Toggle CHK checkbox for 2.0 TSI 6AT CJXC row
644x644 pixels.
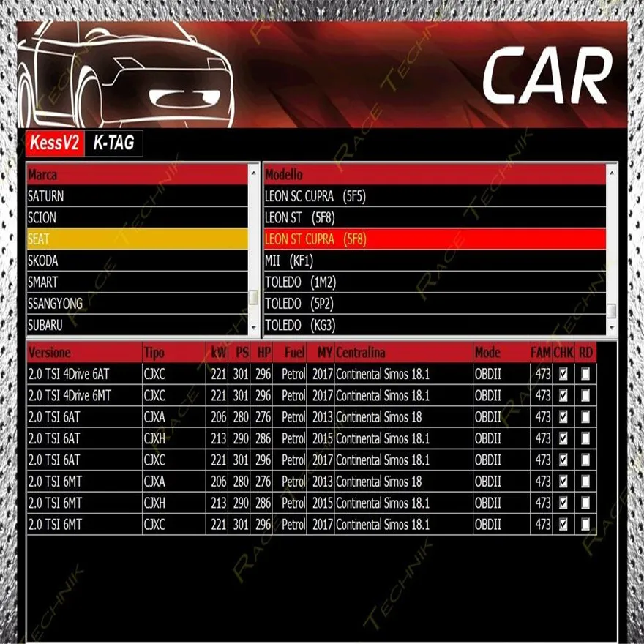563,460
